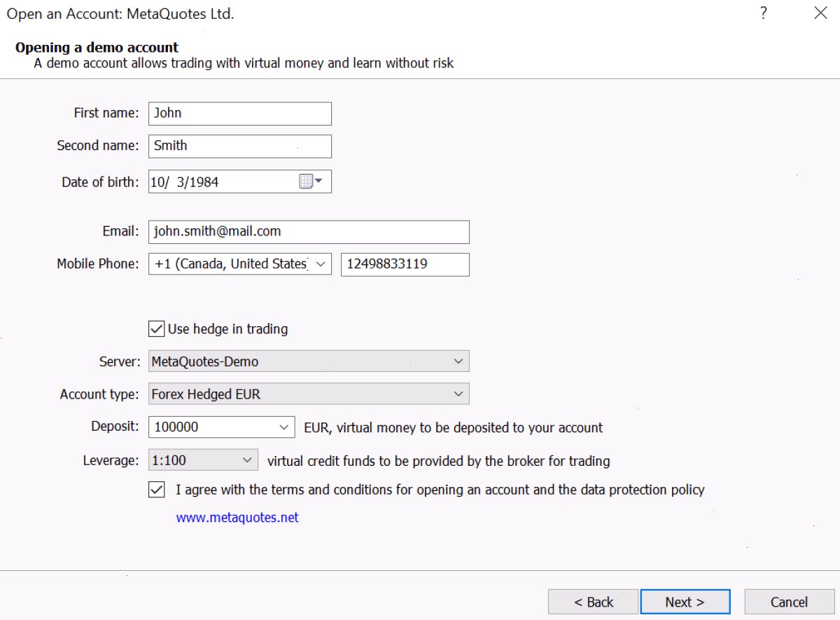Click the demo account description subtitle
This screenshot has width=840, height=620.
coord(244,63)
